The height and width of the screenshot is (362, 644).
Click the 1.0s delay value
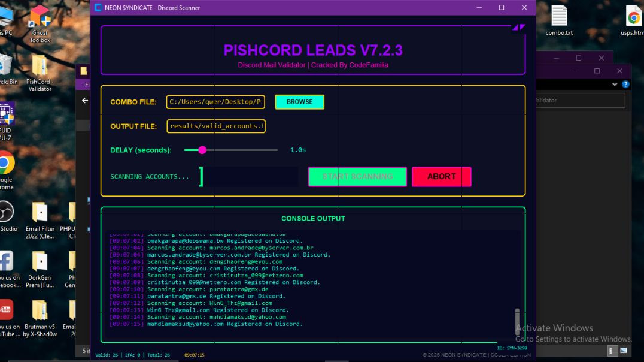(x=298, y=150)
